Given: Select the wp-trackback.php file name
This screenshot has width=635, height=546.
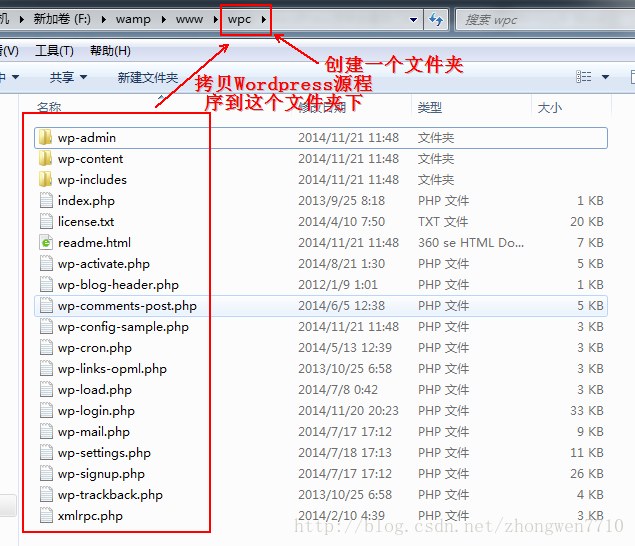Looking at the screenshot, I should coord(110,495).
